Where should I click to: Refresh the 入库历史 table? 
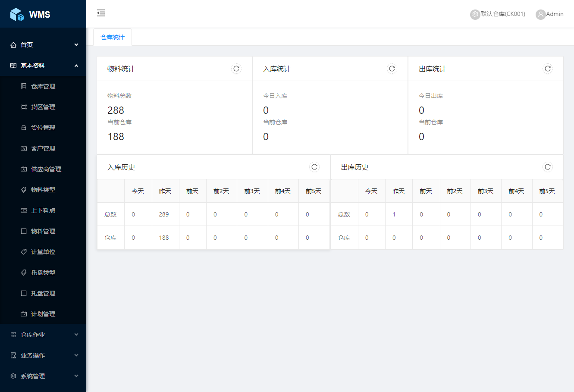point(314,167)
